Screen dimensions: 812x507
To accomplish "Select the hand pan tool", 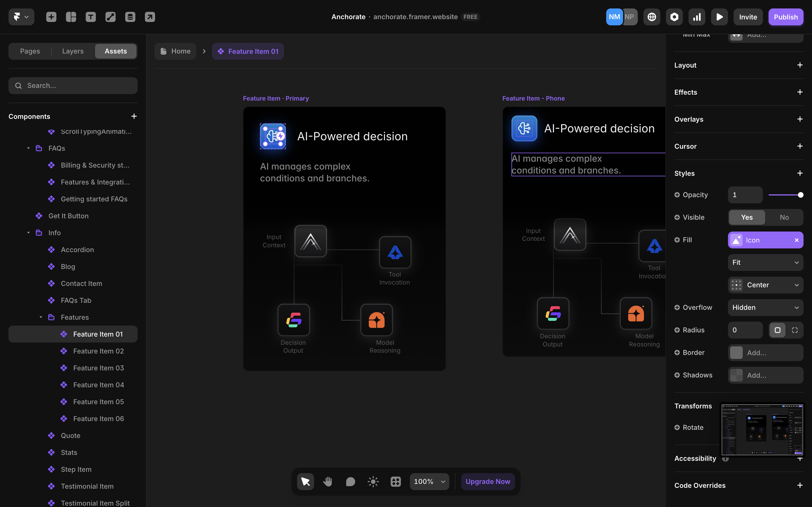I will [328, 482].
